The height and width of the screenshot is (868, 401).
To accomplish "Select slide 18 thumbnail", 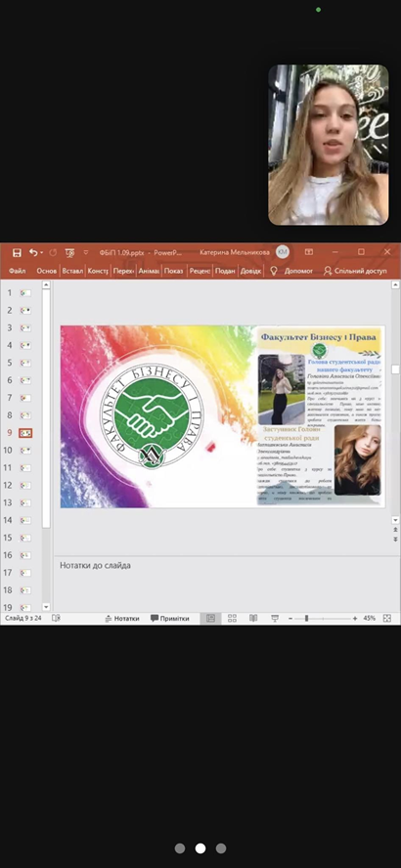I will pyautogui.click(x=25, y=590).
